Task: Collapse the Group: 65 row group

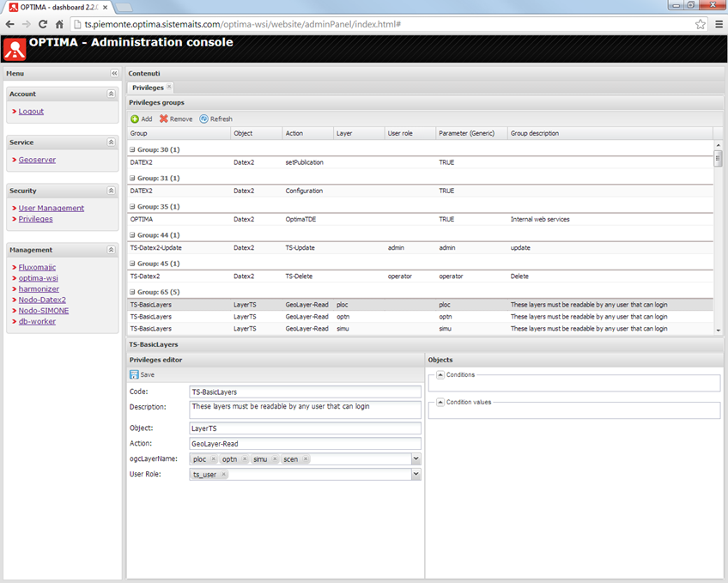Action: click(132, 292)
